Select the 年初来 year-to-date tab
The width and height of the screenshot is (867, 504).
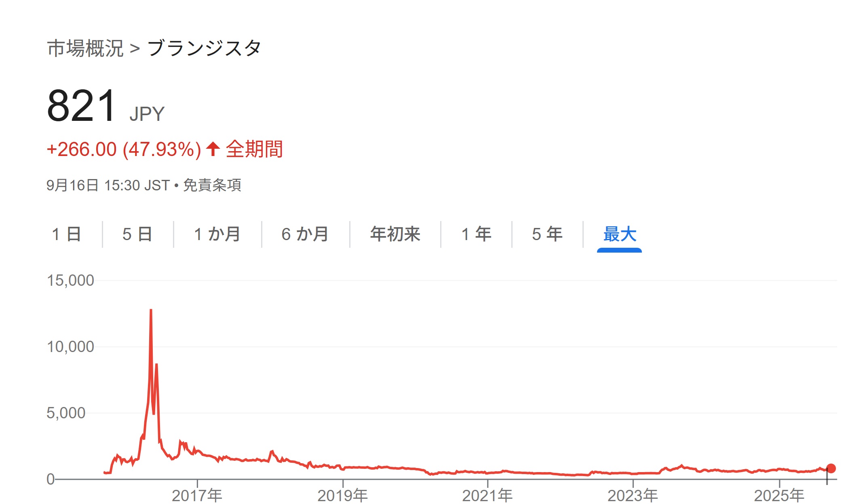pyautogui.click(x=395, y=234)
